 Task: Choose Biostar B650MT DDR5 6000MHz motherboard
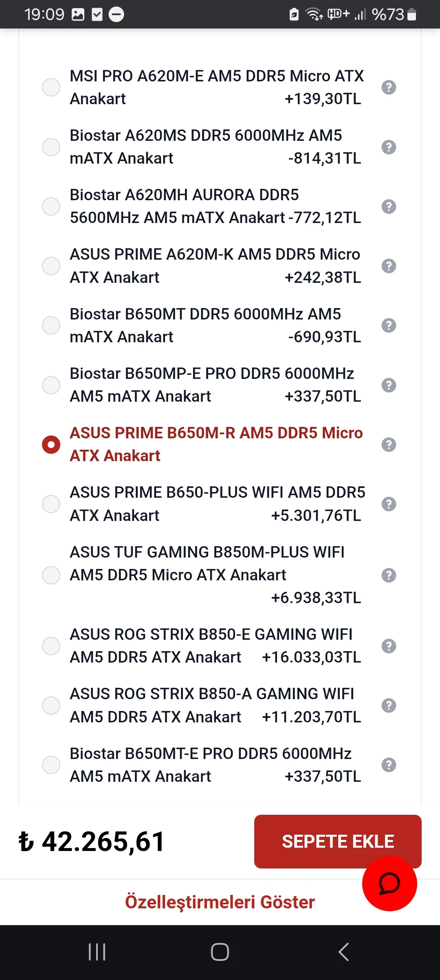pos(51,325)
